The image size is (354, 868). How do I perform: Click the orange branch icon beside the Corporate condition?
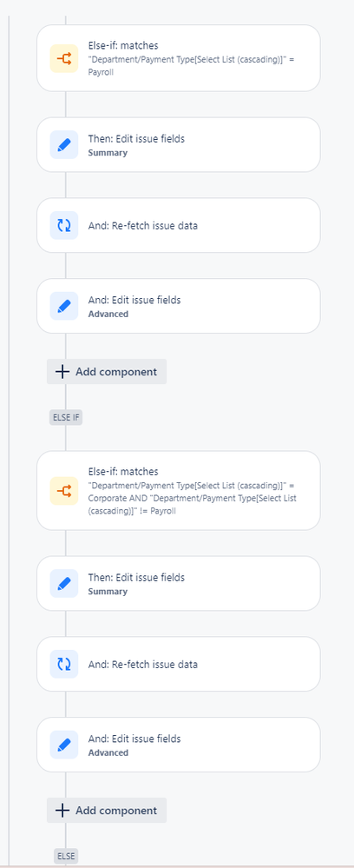pos(64,490)
